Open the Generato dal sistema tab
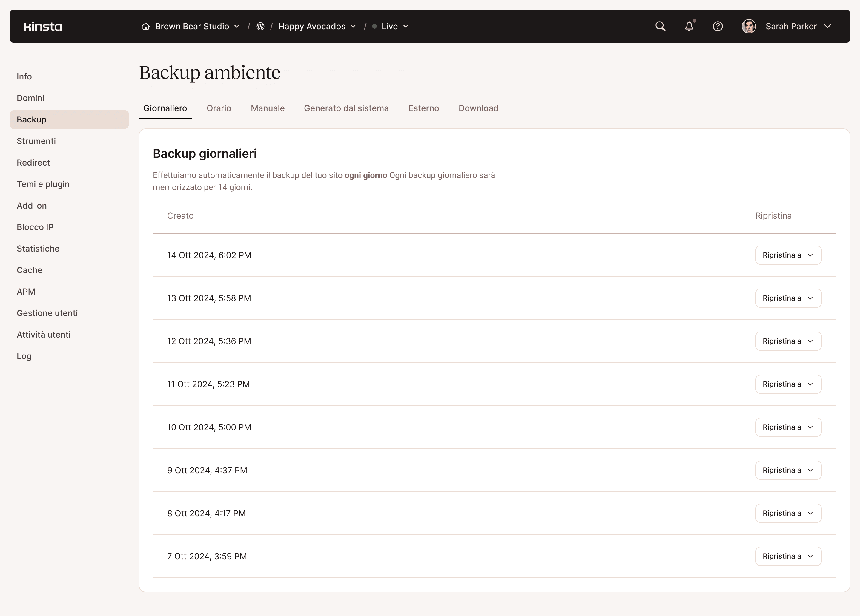860x616 pixels. [x=346, y=108]
